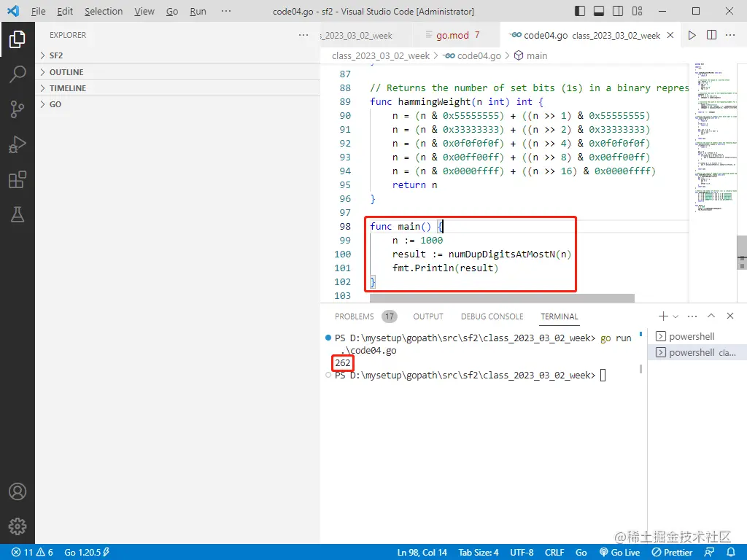Change the UTF-8 encoding setting

click(x=522, y=553)
